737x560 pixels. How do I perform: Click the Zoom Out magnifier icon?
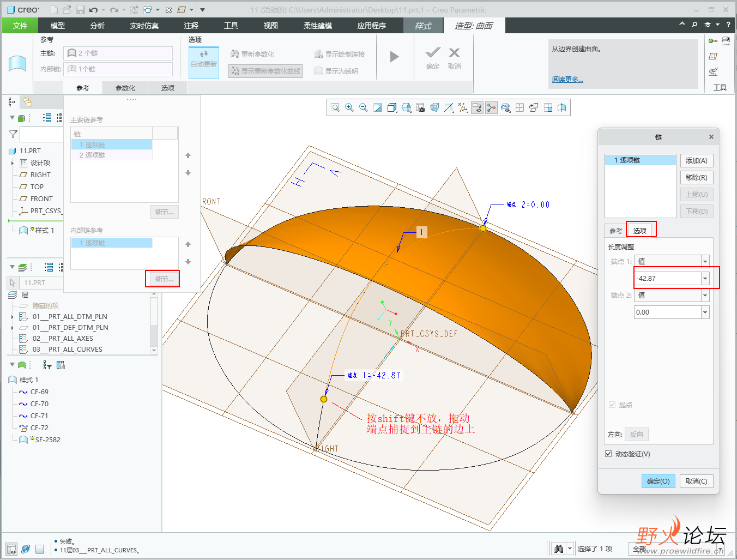pyautogui.click(x=364, y=108)
